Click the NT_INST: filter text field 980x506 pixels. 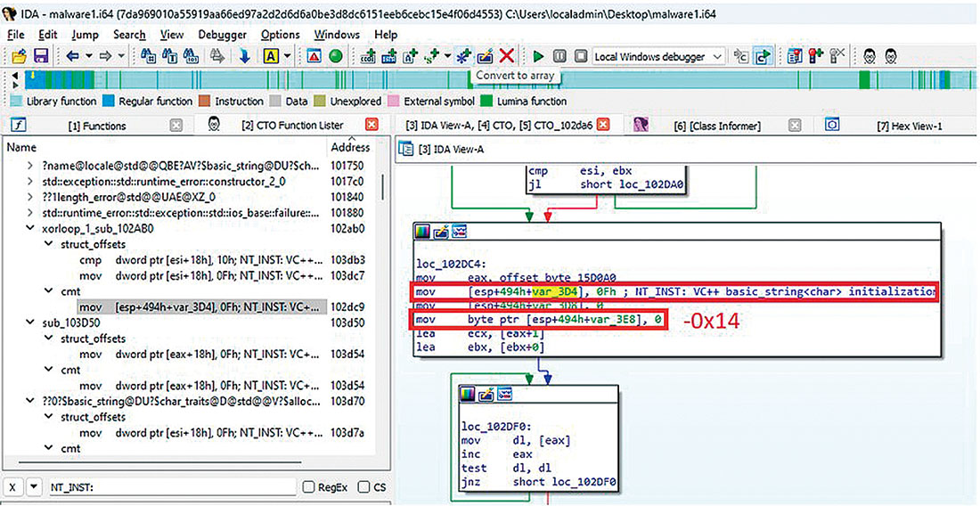tap(169, 487)
